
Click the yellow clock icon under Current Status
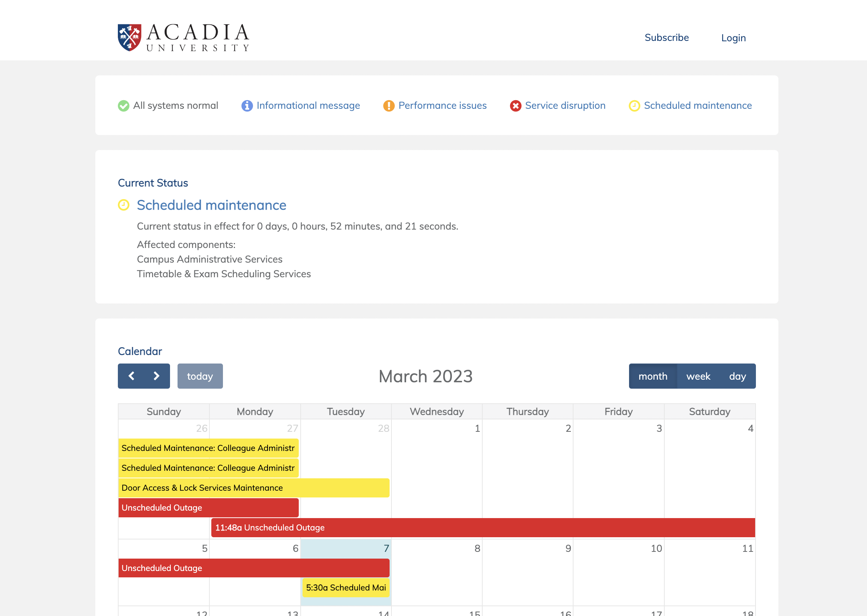click(x=124, y=205)
